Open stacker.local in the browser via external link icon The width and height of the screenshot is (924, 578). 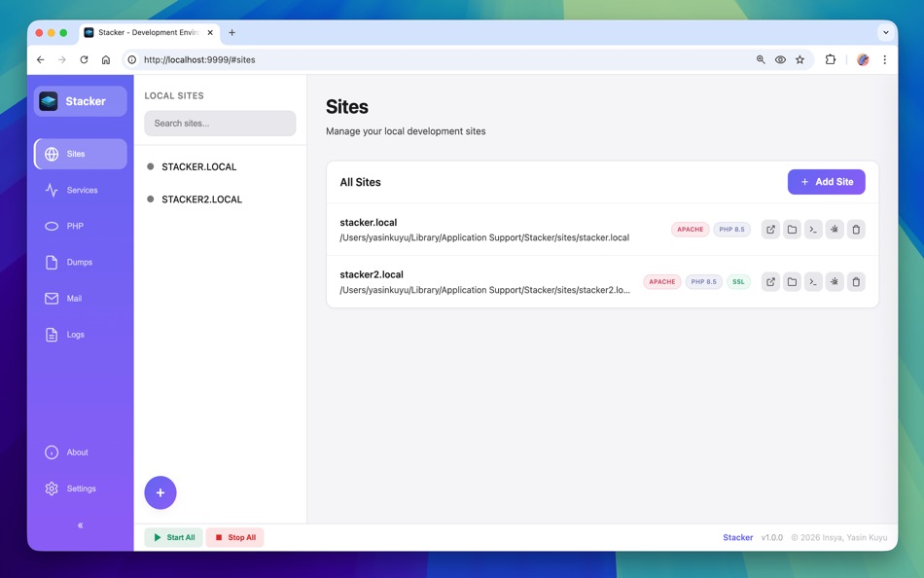(x=770, y=229)
